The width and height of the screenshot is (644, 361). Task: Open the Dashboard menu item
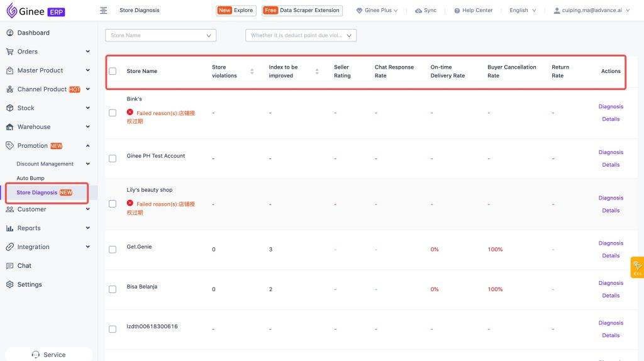click(48, 33)
